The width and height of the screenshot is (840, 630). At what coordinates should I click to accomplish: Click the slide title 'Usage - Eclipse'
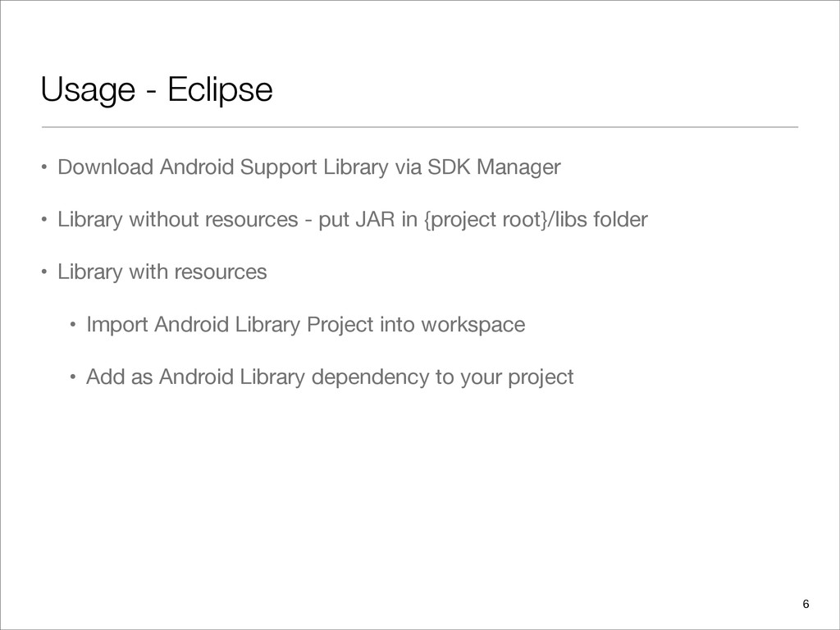point(157,89)
